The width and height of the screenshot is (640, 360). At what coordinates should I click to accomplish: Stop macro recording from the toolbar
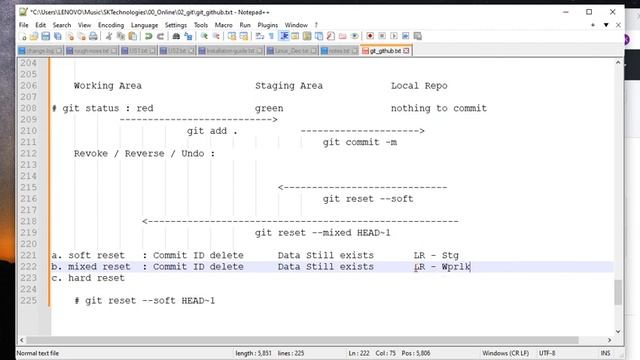[x=382, y=36]
